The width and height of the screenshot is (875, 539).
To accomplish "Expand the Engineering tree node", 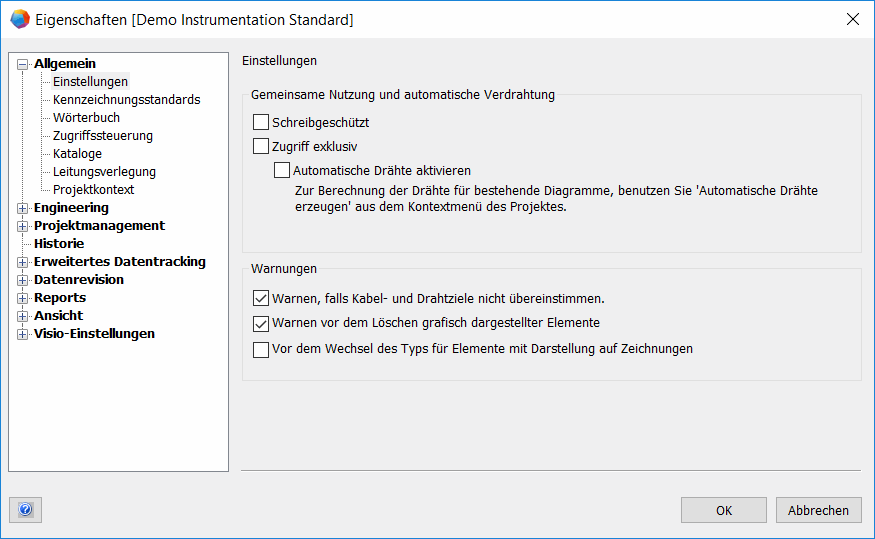I will [22, 208].
